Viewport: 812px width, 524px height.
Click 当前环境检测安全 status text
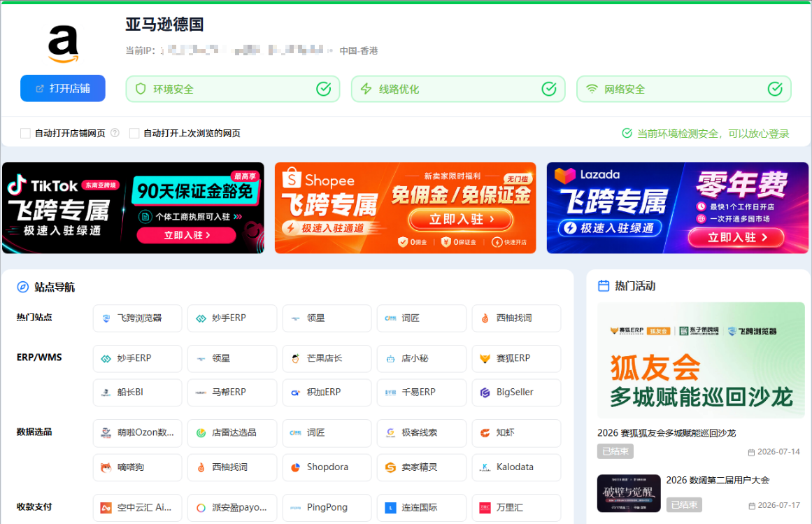pyautogui.click(x=713, y=134)
